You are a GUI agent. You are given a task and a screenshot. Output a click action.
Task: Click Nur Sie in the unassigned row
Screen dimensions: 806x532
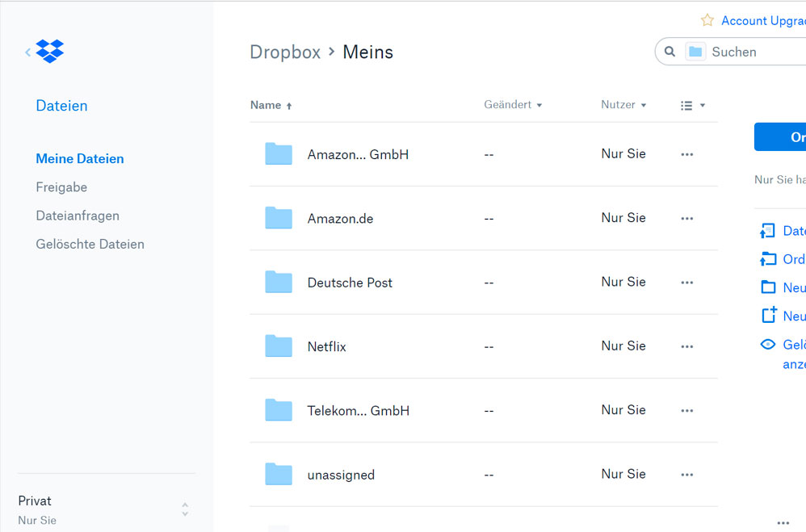pos(623,473)
